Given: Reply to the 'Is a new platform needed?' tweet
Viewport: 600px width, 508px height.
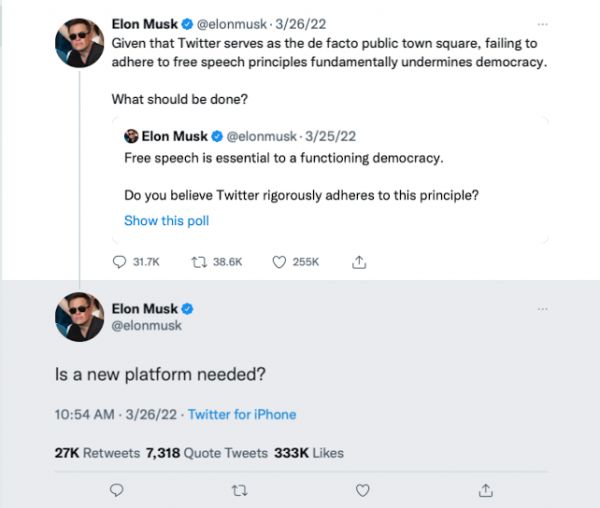Looking at the screenshot, I should click(x=117, y=489).
